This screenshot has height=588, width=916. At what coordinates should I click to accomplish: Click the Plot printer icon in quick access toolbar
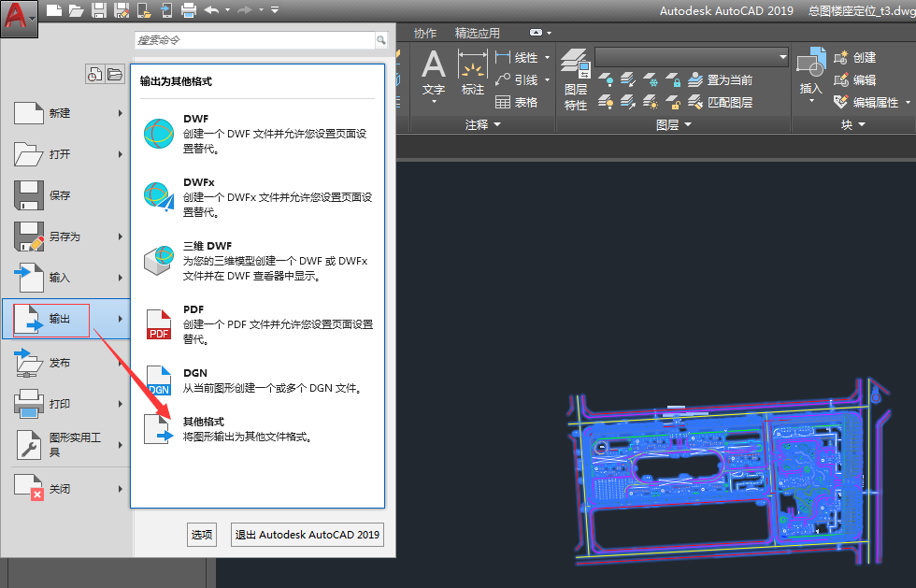pyautogui.click(x=188, y=10)
